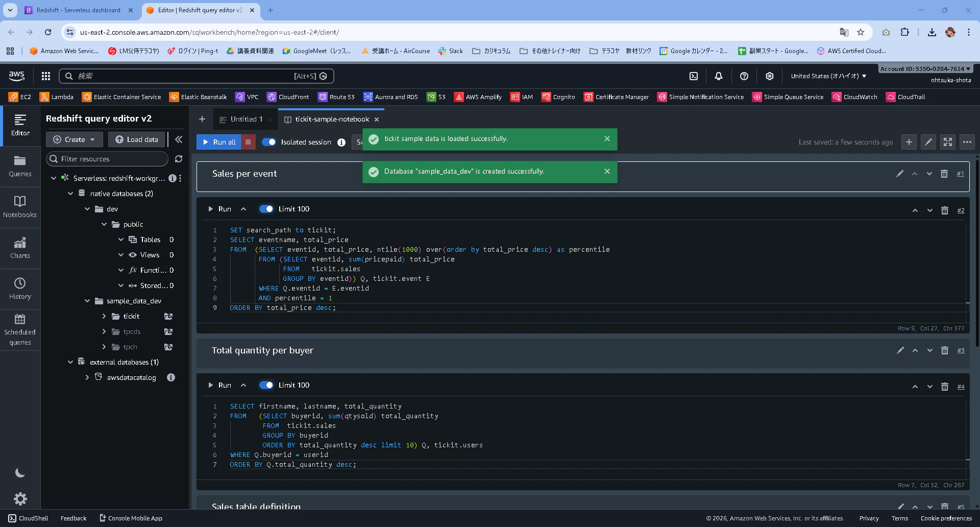Open the Editor view in sidebar

(x=20, y=126)
